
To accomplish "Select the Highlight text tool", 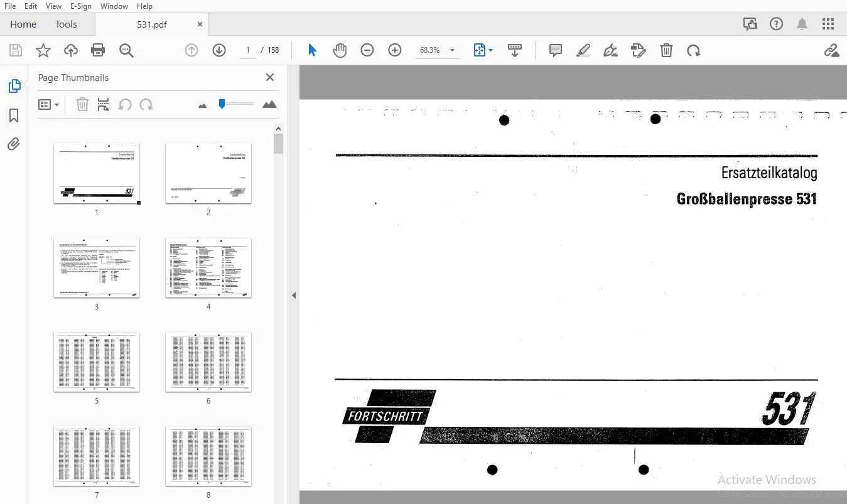I will tap(583, 50).
